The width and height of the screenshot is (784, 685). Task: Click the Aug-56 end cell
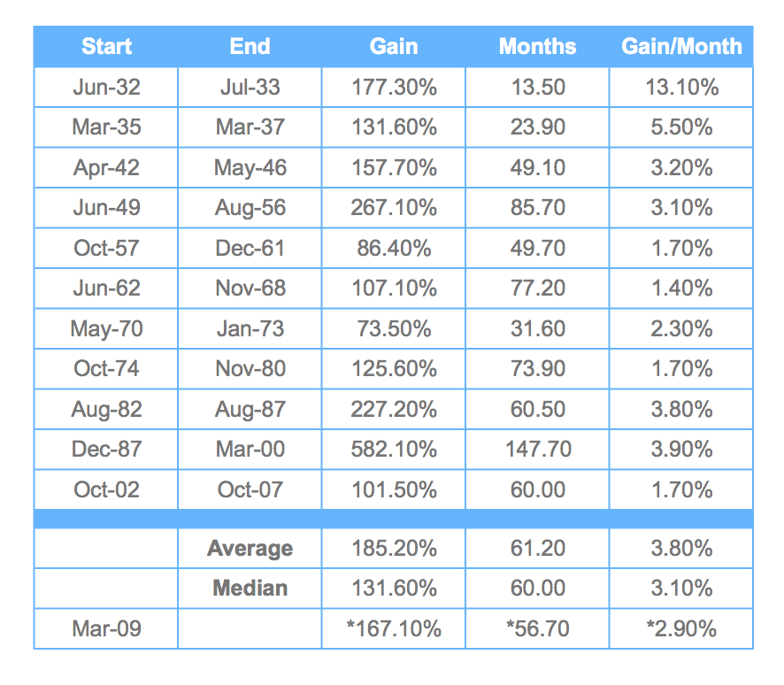point(250,208)
